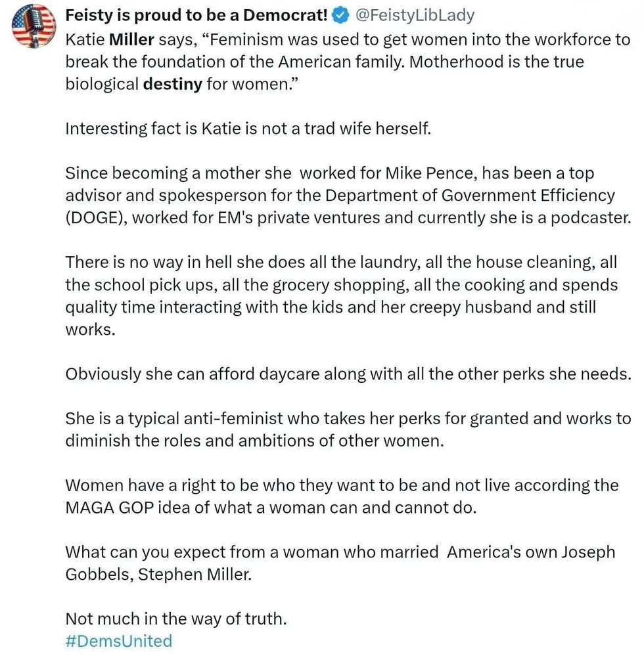Click the blue verified badge icon
This screenshot has height=656, width=644.
coord(341,16)
